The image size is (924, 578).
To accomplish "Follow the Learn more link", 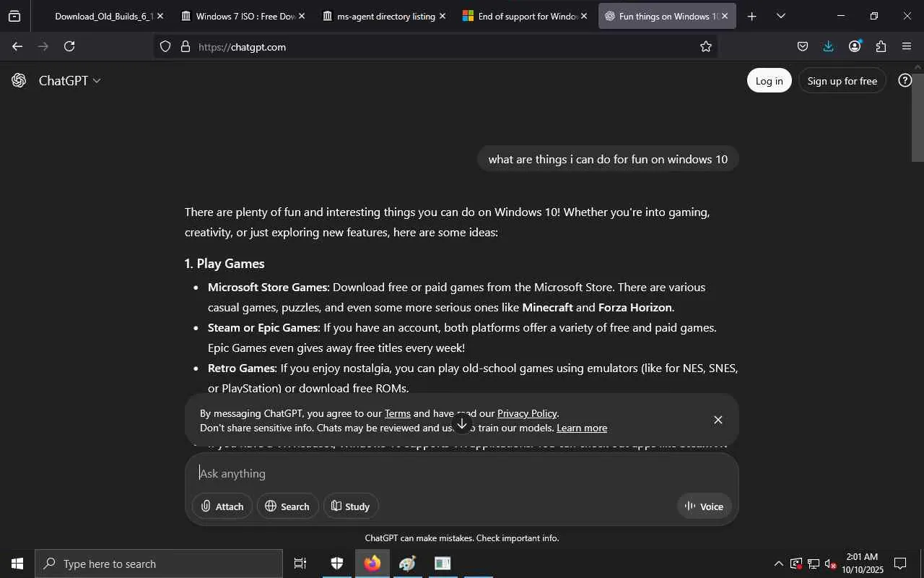I will [x=582, y=428].
